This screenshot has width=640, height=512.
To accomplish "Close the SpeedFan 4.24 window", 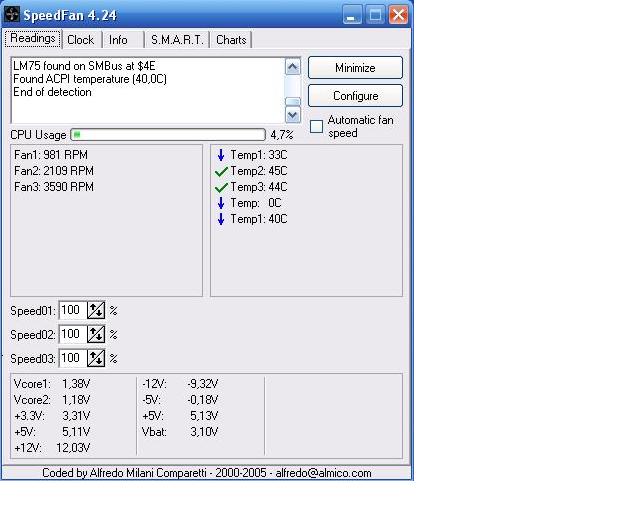I will click(x=398, y=15).
